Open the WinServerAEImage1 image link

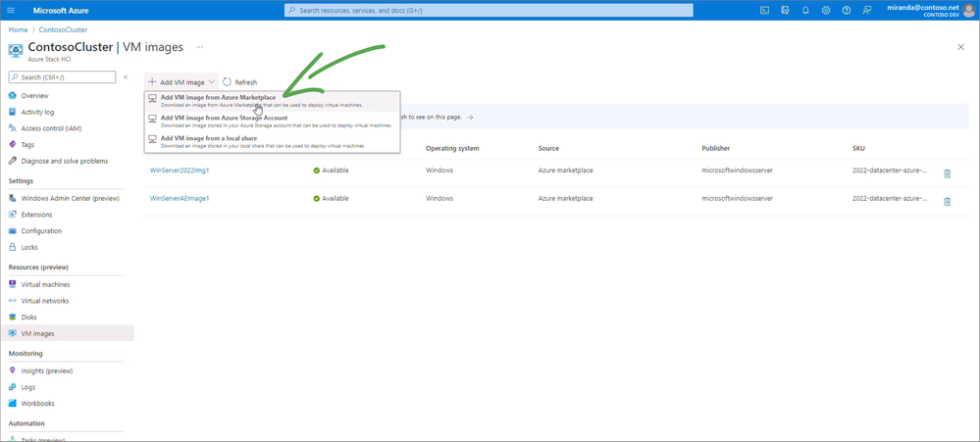[180, 198]
